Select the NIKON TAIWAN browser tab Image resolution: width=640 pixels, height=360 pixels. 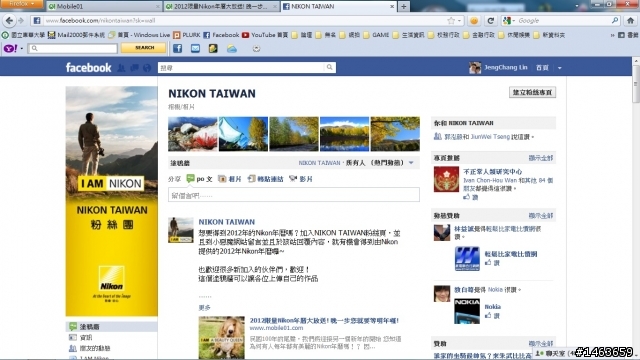coord(338,6)
